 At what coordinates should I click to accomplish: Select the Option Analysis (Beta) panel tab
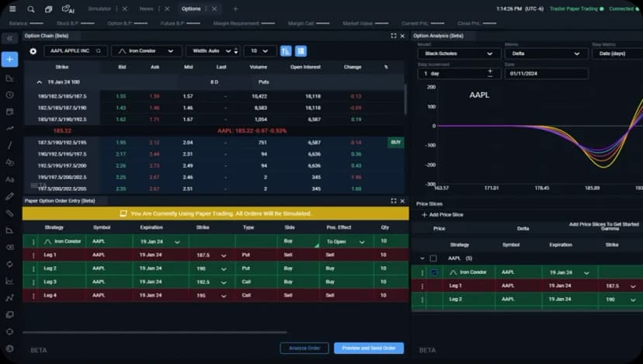(438, 36)
